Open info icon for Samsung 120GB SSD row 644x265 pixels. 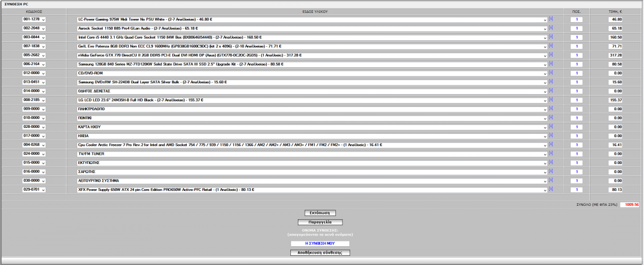point(551,64)
